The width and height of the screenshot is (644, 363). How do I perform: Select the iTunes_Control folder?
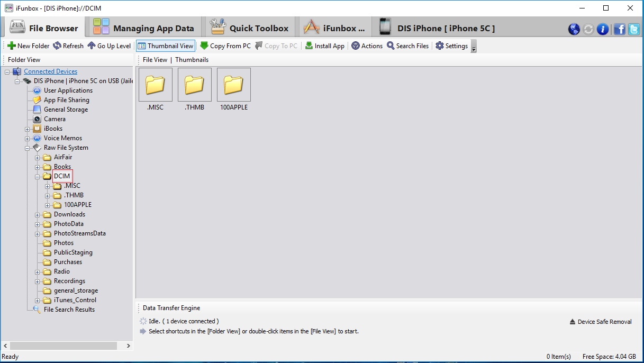75,300
